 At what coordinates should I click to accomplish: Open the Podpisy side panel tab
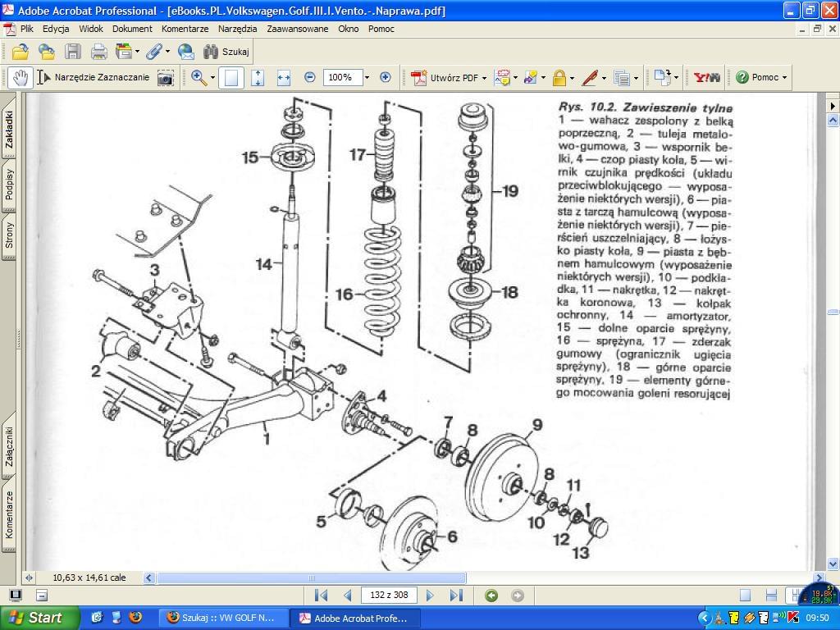point(9,185)
